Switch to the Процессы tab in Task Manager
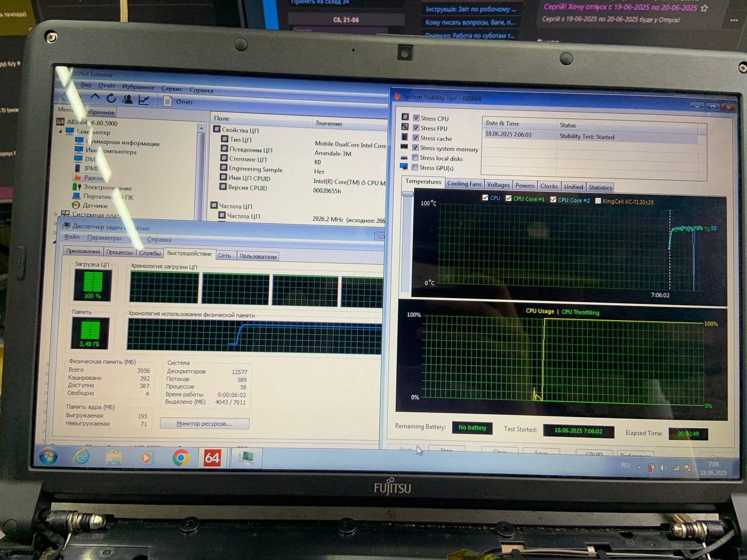The height and width of the screenshot is (560, 747). 119,252
